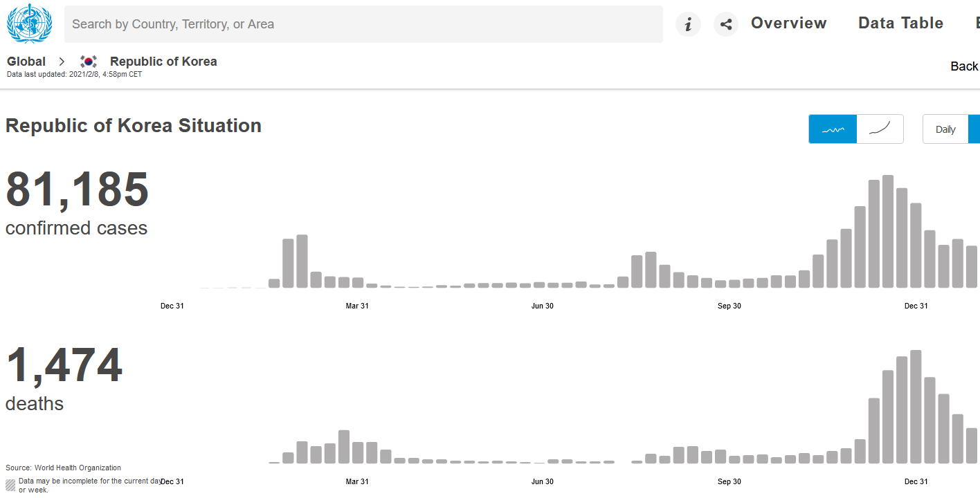Click the Republic of Korea breadcrumb
Viewport: 980px width, 498px height.
[x=163, y=62]
